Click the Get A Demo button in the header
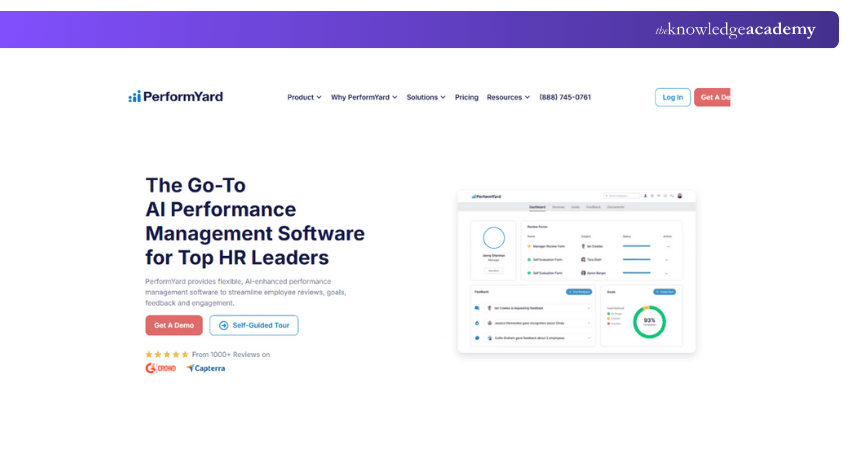This screenshot has width=850, height=450. [712, 97]
